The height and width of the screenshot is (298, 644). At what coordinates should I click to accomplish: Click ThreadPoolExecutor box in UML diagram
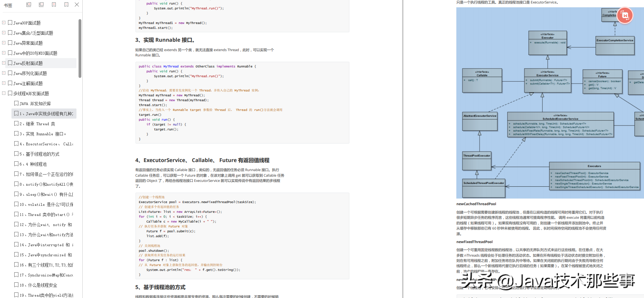click(476, 161)
